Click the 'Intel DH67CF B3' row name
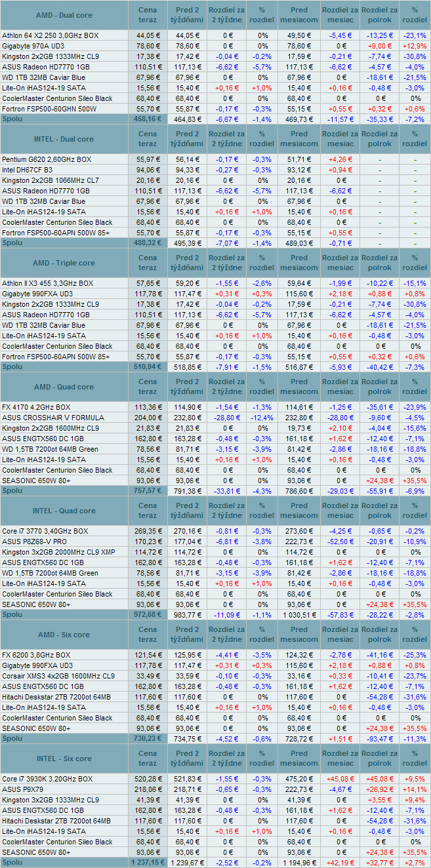 coord(28,170)
